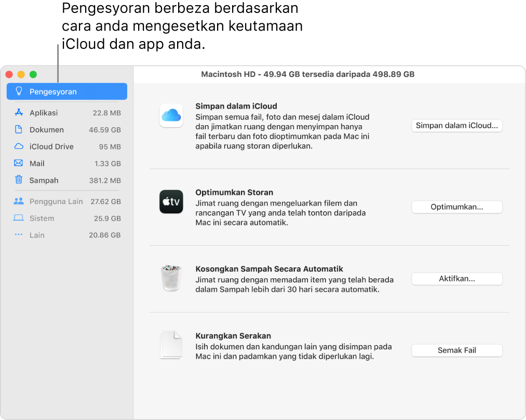This screenshot has height=420, width=526.
Task: Open the Dokumen category
Action: pyautogui.click(x=67, y=129)
